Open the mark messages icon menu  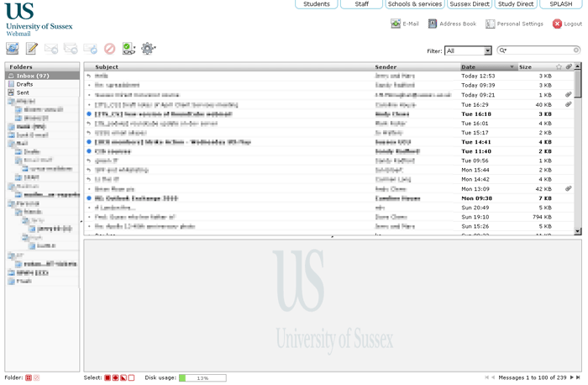pyautogui.click(x=129, y=49)
